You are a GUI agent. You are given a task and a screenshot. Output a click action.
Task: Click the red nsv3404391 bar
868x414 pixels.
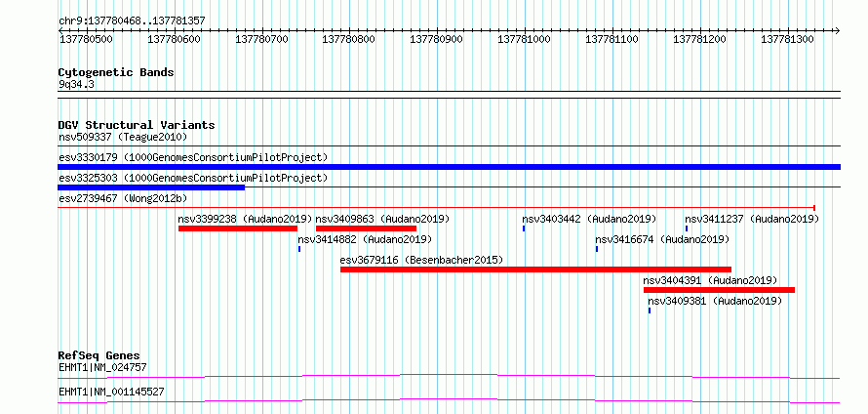719,290
